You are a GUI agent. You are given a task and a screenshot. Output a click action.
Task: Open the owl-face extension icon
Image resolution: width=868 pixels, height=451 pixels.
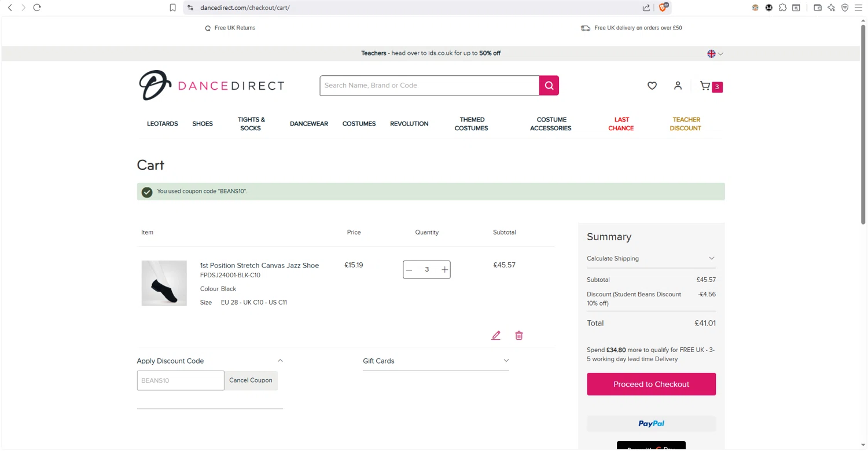coord(755,8)
